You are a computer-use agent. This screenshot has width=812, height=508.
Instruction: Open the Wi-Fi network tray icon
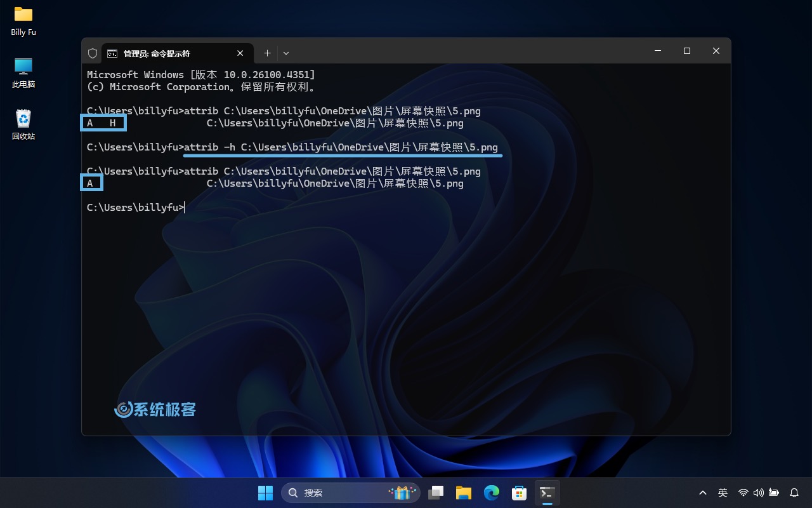coord(743,493)
